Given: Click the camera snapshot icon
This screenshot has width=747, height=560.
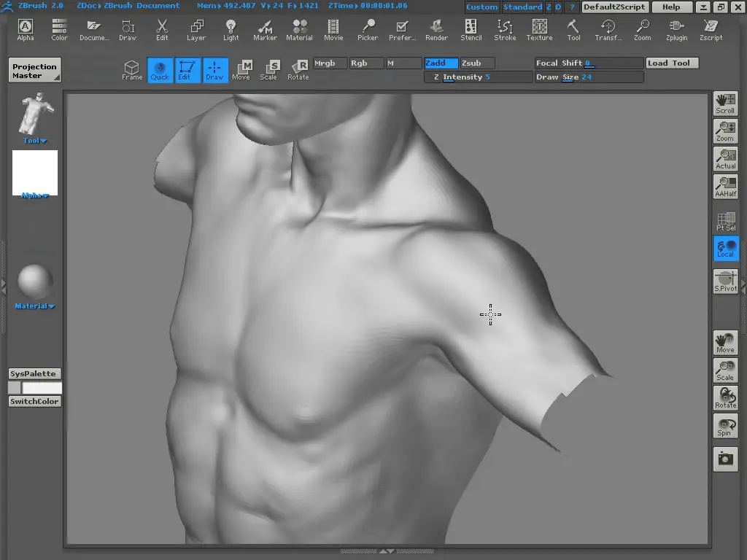Looking at the screenshot, I should pyautogui.click(x=725, y=459).
